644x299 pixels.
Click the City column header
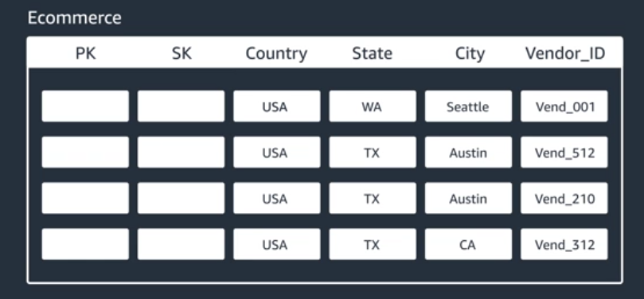click(470, 54)
